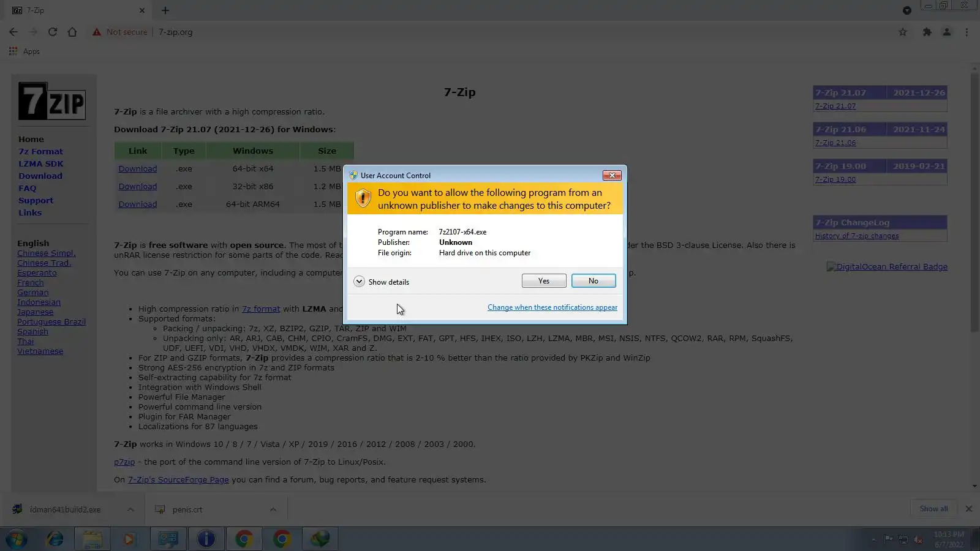This screenshot has width=980, height=551.
Task: Switch language to Spanish
Action: click(x=32, y=332)
